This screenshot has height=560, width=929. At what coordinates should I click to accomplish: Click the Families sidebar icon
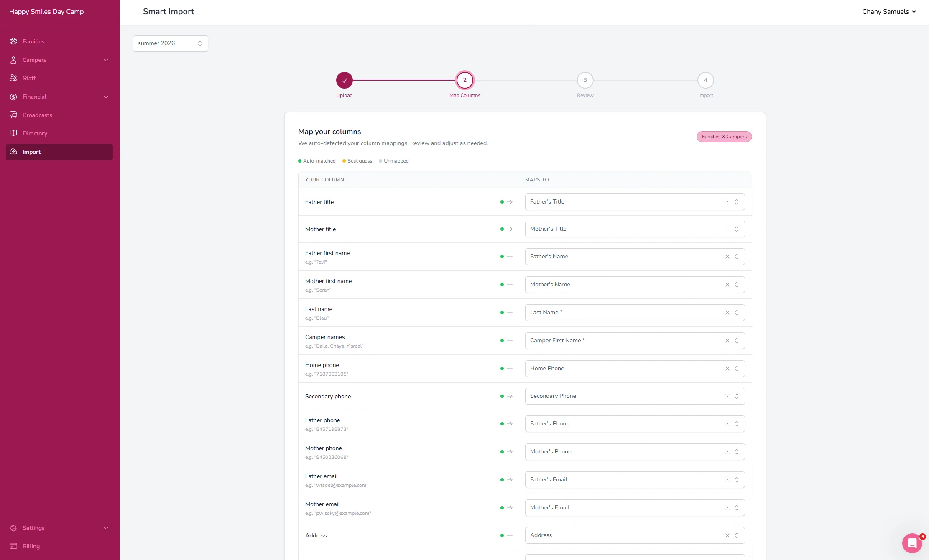(x=13, y=41)
